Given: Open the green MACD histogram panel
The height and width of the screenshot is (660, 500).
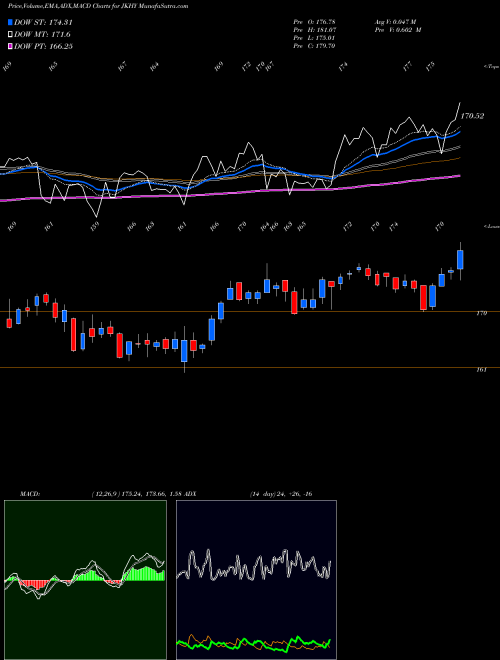Looking at the screenshot, I should (85, 580).
